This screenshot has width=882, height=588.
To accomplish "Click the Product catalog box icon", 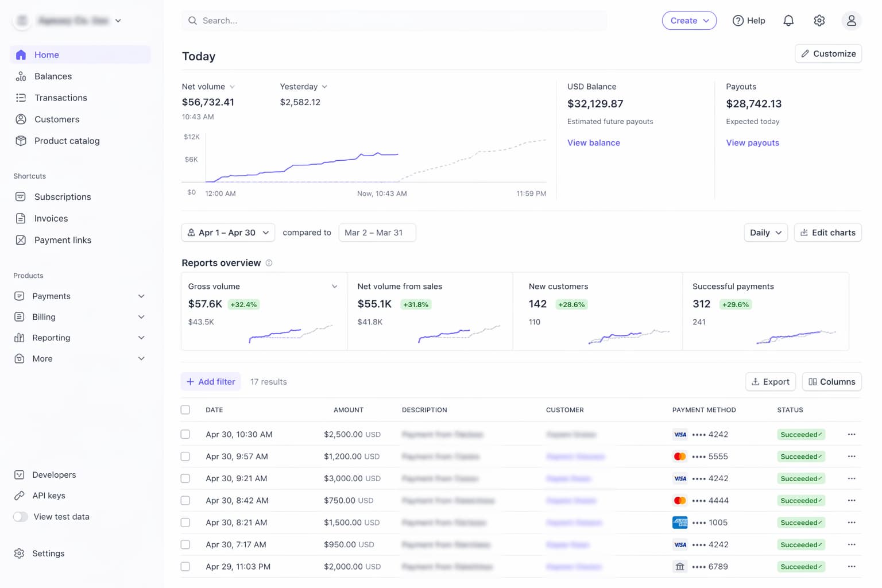I will point(21,141).
